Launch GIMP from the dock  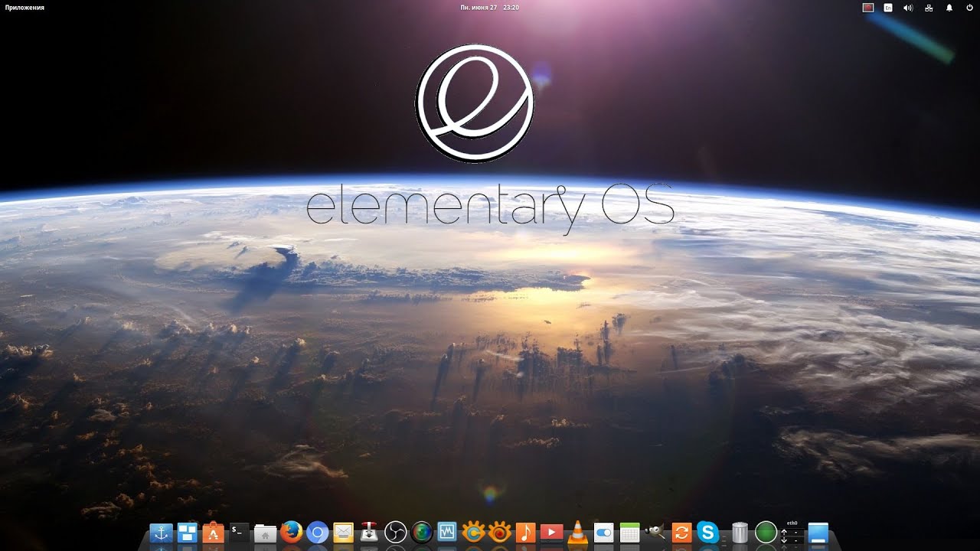click(x=655, y=533)
